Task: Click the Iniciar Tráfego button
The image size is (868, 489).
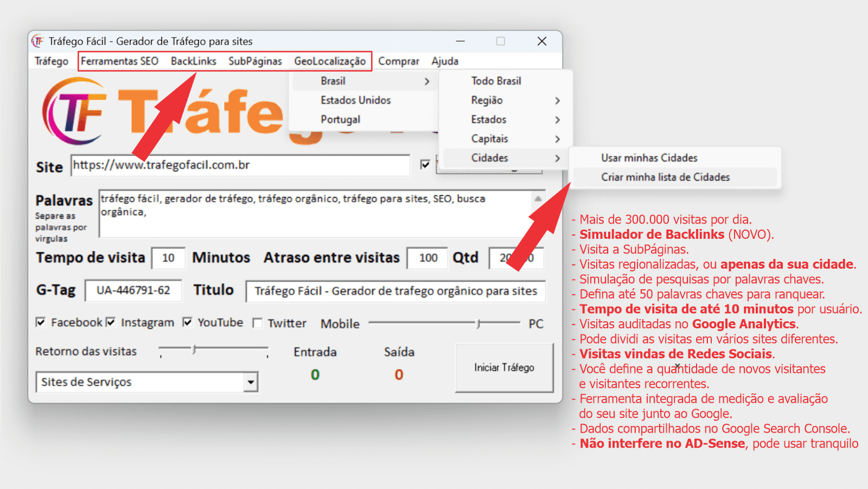Action: 505,367
